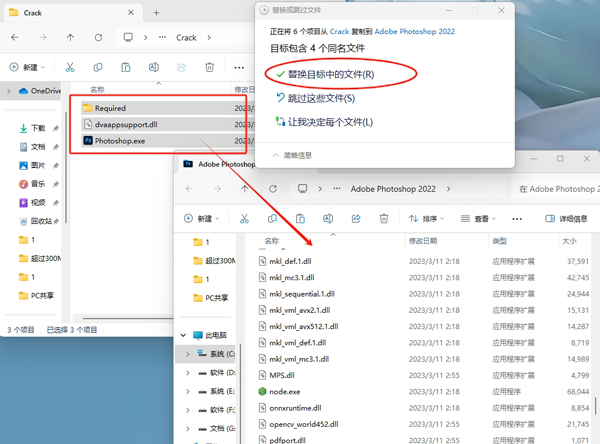Click Rename icon in Crack window toolbar
600x444 pixels.
[x=153, y=67]
